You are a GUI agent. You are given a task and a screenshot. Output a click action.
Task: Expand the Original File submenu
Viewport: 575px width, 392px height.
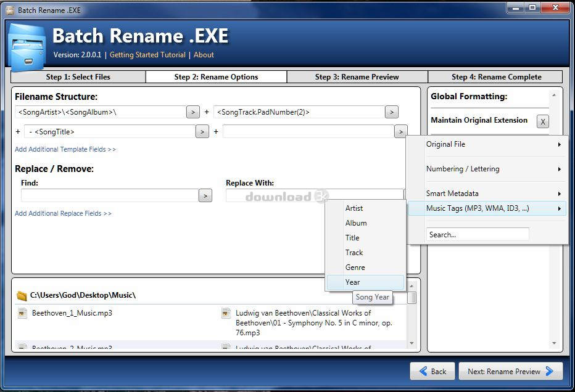click(x=487, y=144)
